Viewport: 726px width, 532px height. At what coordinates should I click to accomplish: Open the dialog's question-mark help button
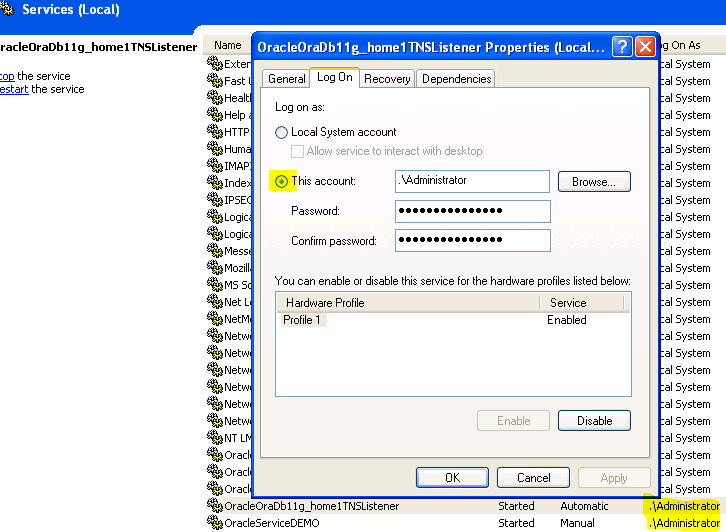(x=622, y=47)
